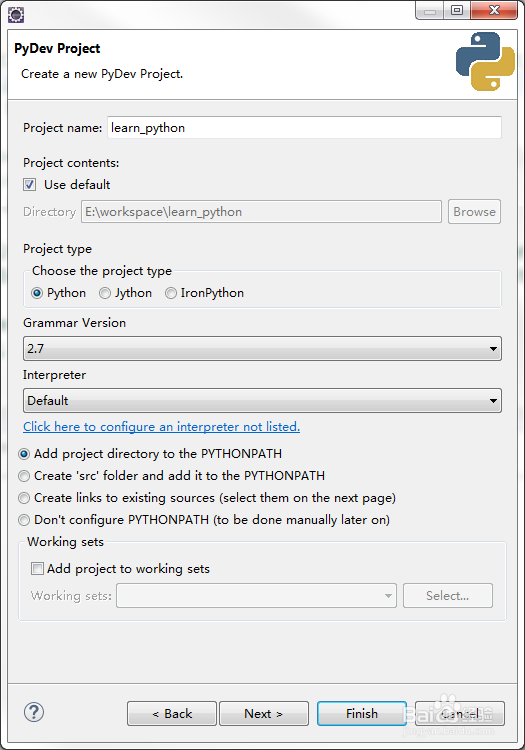
Task: Click the Finish button
Action: pos(362,714)
